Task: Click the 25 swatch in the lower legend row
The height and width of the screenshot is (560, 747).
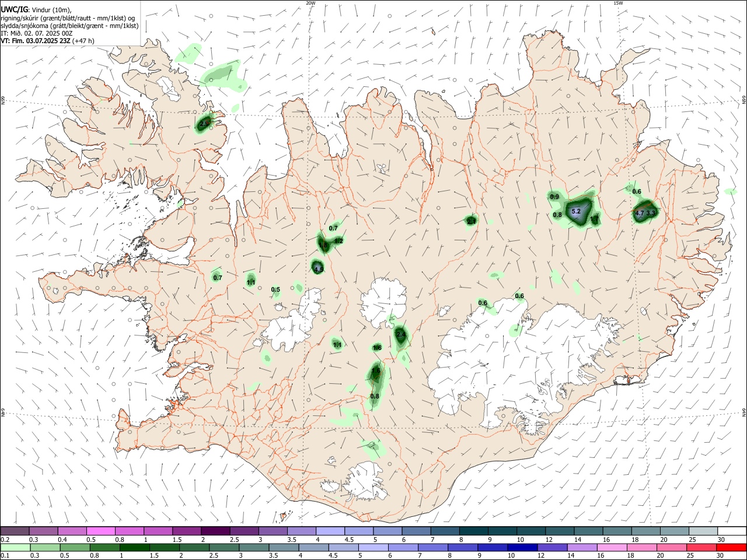Action: tap(701, 547)
